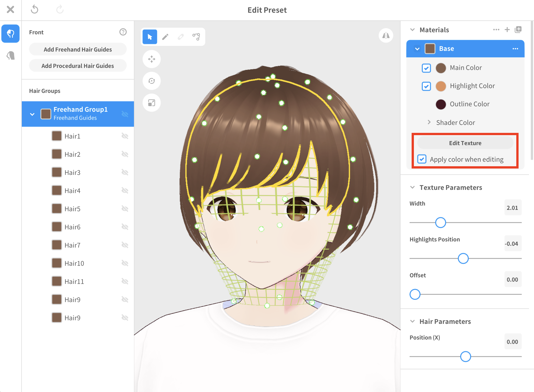Viewport: 534px width, 392px height.
Task: Uncheck the Highlight Color checkbox
Action: 426,86
